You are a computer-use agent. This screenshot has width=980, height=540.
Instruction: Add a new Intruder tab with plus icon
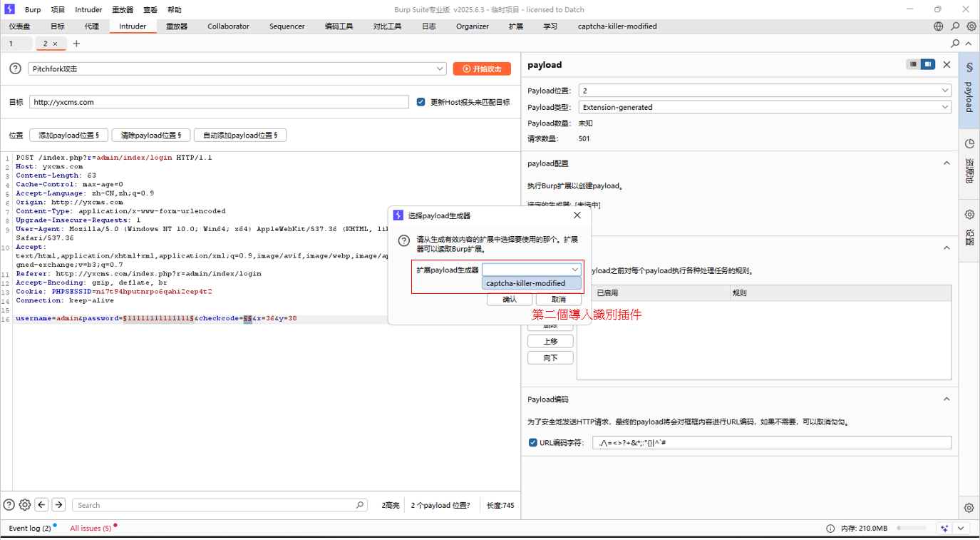pyautogui.click(x=76, y=44)
